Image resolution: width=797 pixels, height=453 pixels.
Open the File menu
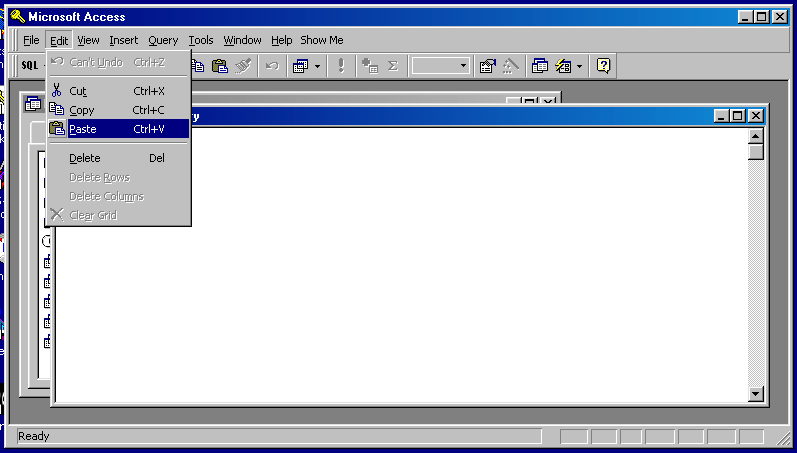[31, 40]
